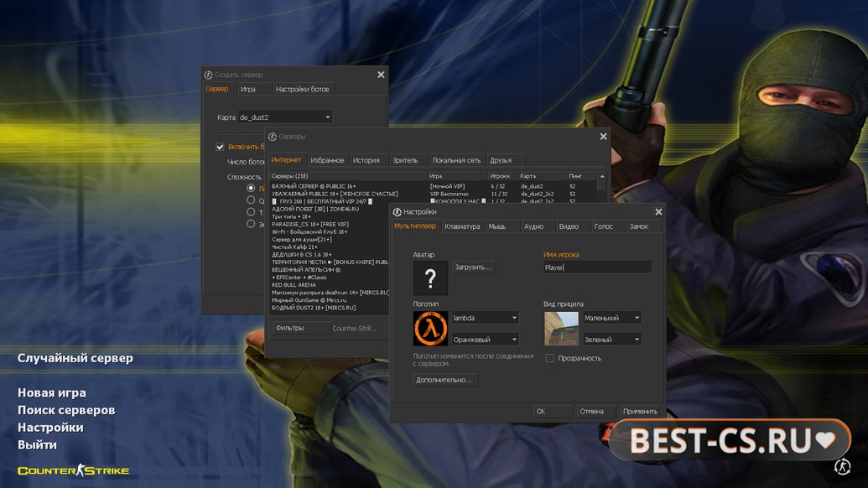Image resolution: width=868 pixels, height=488 pixels.
Task: Open the de_dust2 map dropdown
Action: click(x=285, y=117)
